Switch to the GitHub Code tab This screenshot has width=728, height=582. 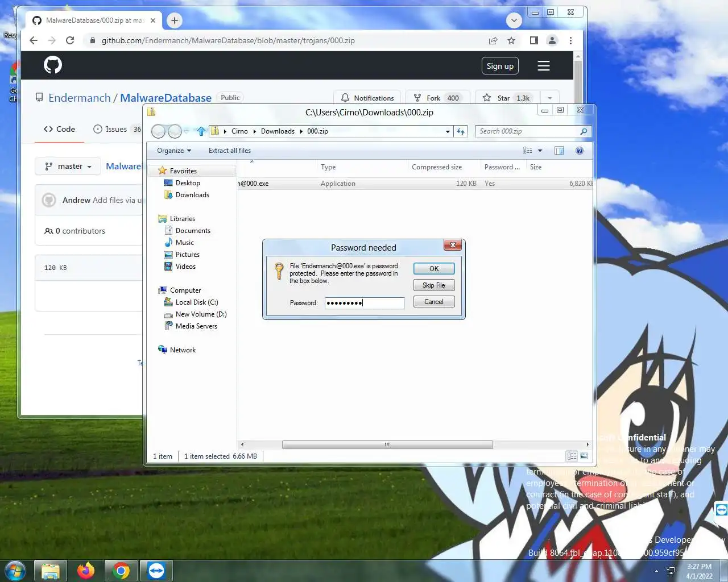[59, 129]
